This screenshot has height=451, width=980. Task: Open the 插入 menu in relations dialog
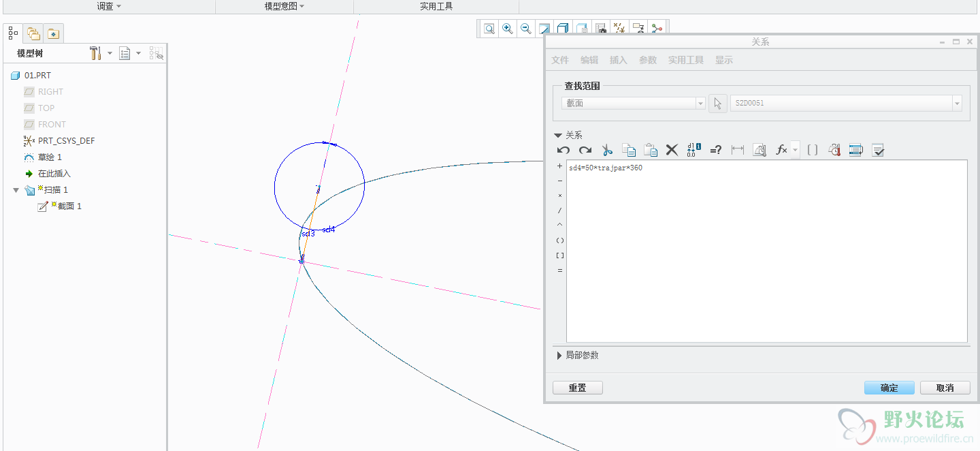pos(619,60)
